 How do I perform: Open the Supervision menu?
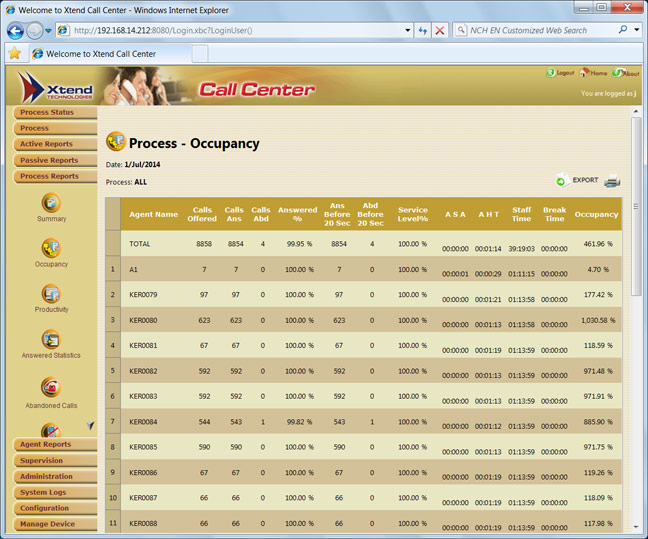tap(55, 460)
